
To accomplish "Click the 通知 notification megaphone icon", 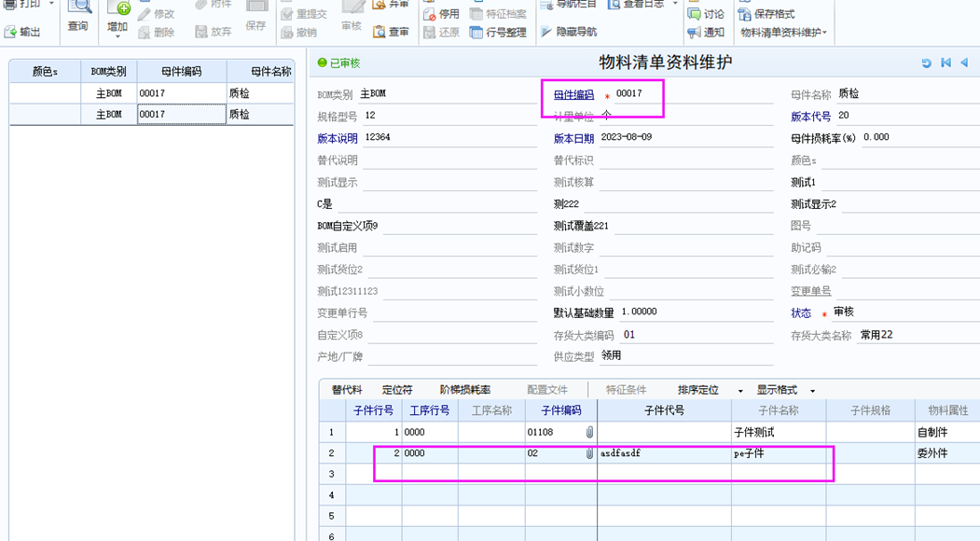I will [x=694, y=32].
